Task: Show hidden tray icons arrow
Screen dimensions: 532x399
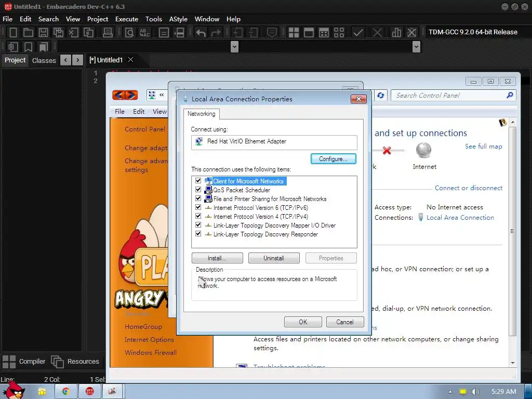Action: (450, 392)
